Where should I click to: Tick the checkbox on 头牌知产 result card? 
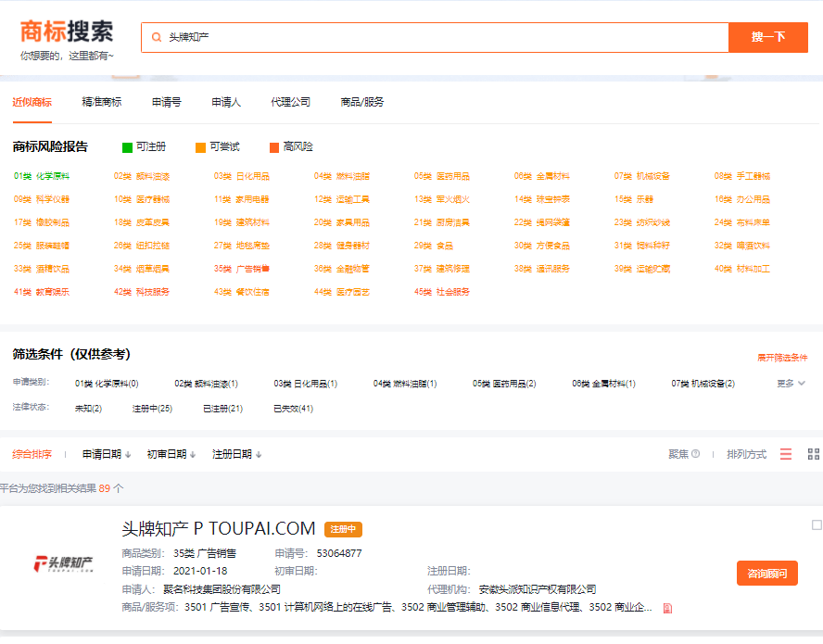(817, 524)
